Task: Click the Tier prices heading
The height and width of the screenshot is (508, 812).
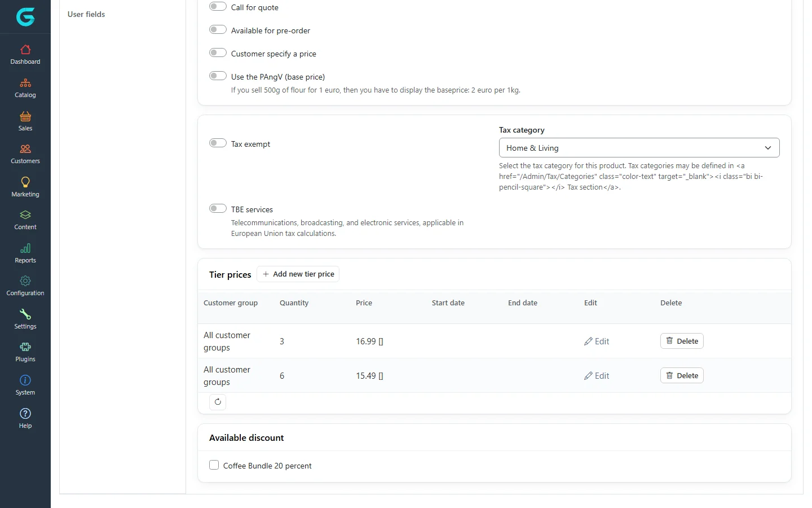Action: 230,275
